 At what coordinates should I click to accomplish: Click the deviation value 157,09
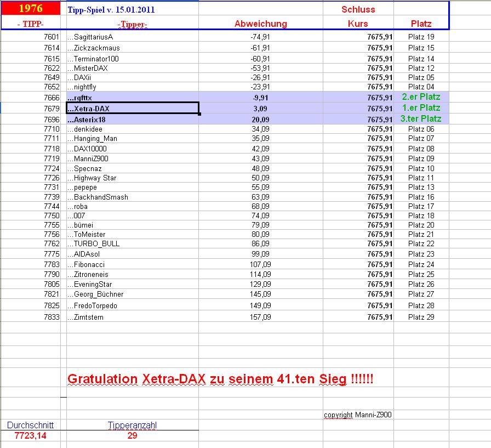260,317
